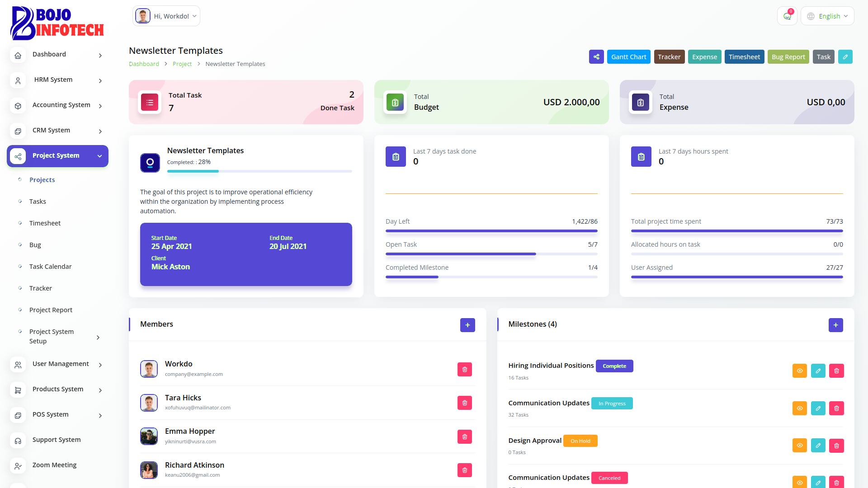Viewport: 868px width, 488px height.
Task: Click the teal edit project pencil icon
Action: [x=845, y=57]
